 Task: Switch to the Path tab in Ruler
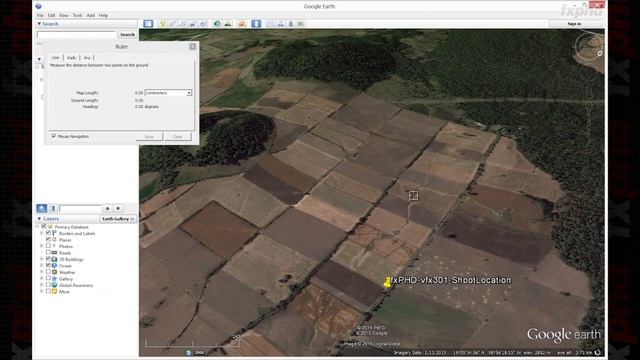tap(72, 58)
